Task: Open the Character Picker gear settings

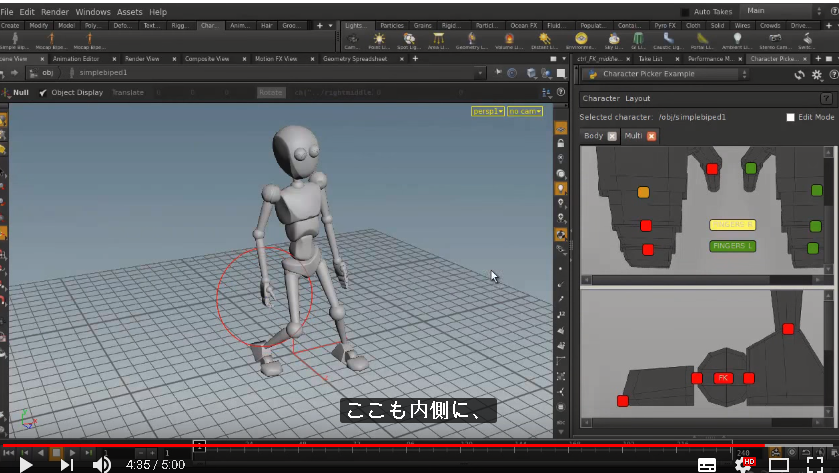Action: coord(817,75)
